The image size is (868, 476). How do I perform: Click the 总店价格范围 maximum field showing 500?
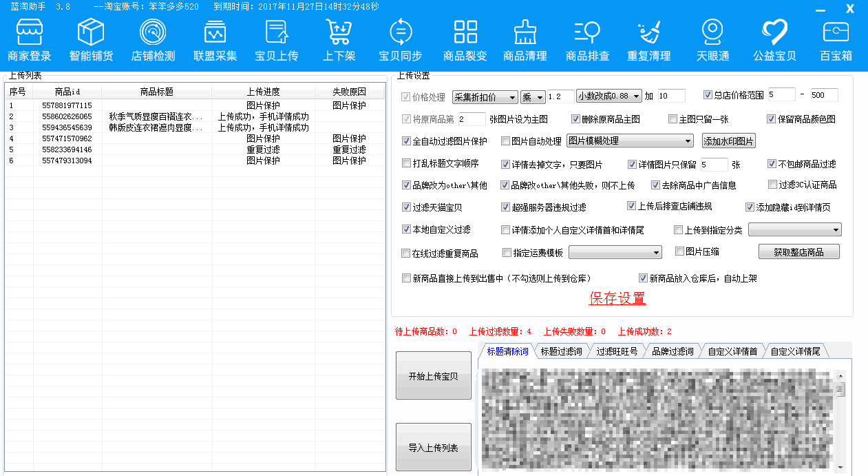point(824,95)
